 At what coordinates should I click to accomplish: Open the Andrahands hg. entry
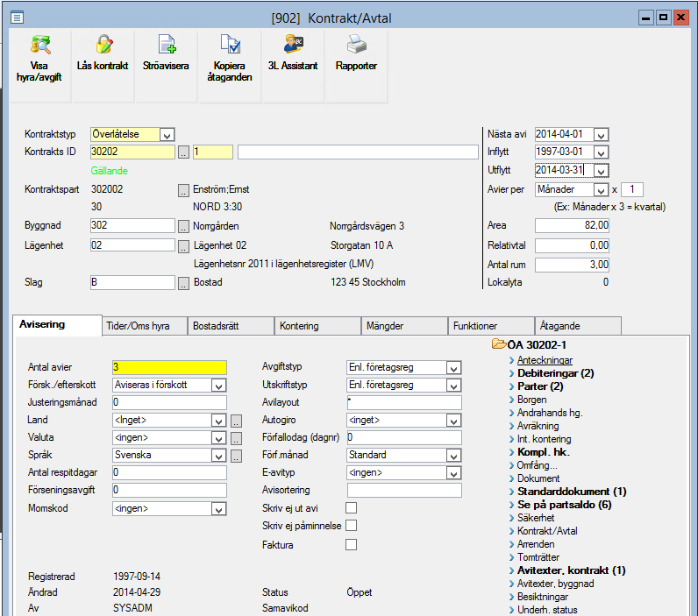coord(550,413)
